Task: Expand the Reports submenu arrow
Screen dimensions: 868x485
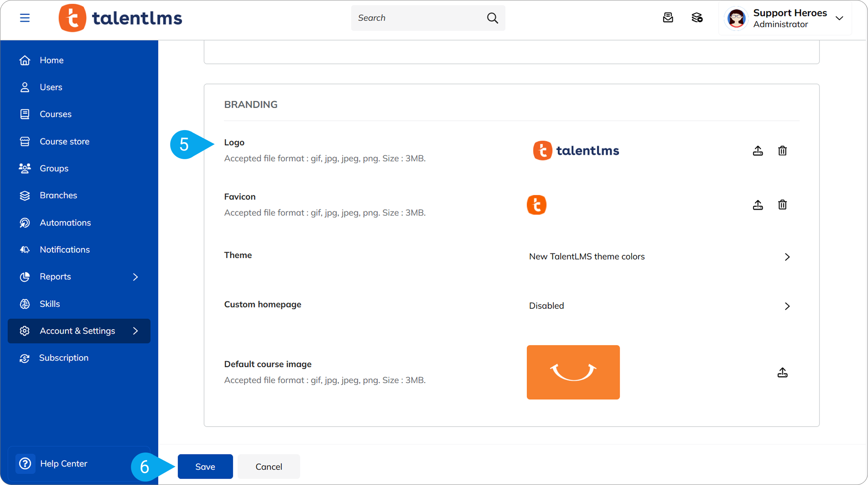Action: [135, 277]
